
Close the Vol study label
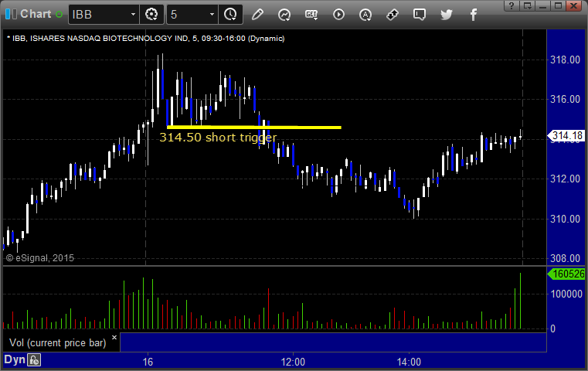(114, 337)
